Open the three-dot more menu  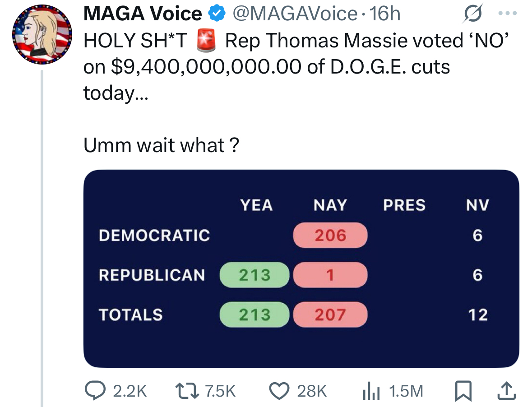(508, 14)
